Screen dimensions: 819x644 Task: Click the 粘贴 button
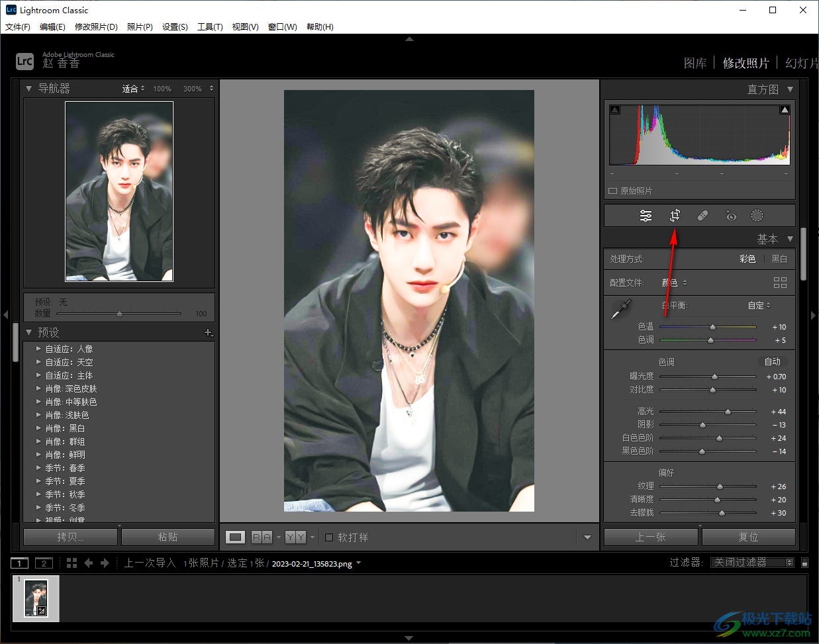coord(168,537)
